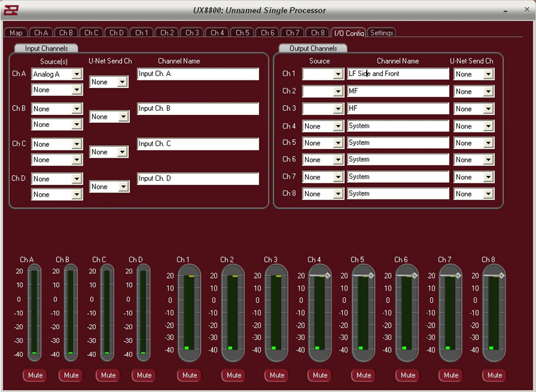Click the red app logo icon
The height and width of the screenshot is (392, 536).
(x=11, y=10)
